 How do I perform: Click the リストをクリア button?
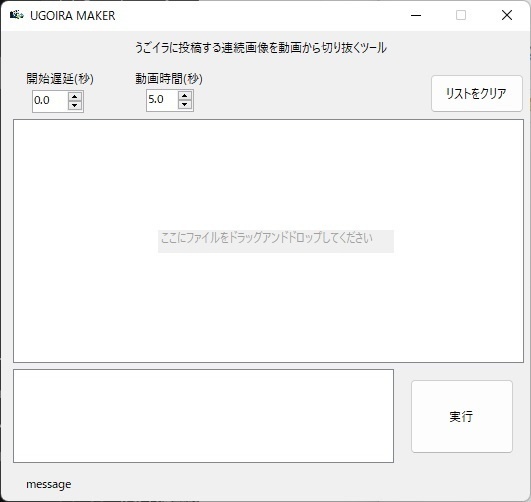[x=477, y=93]
